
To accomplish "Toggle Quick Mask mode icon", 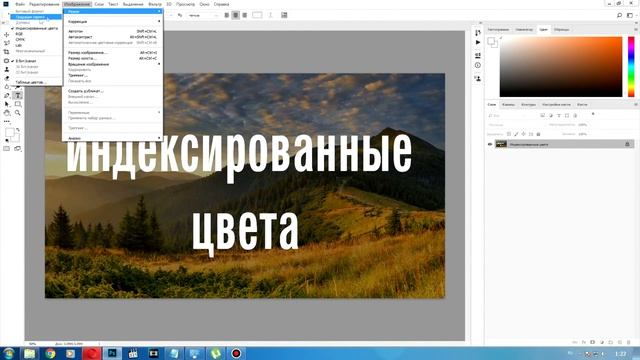I will coord(7,149).
